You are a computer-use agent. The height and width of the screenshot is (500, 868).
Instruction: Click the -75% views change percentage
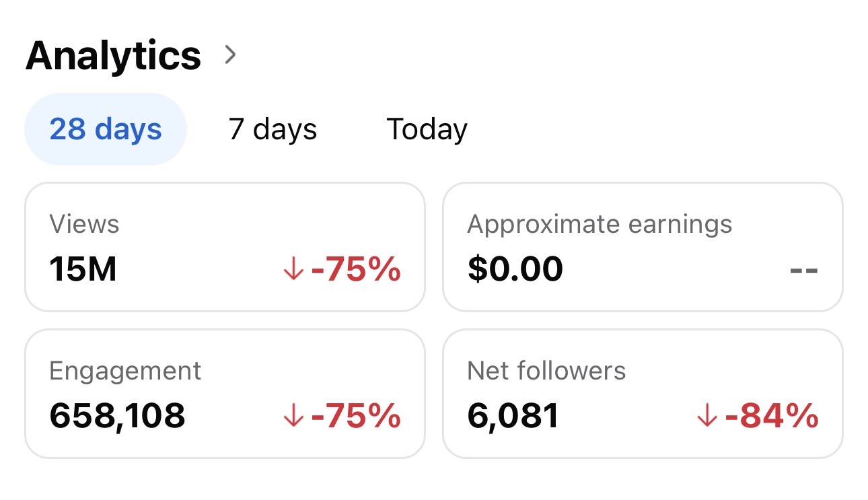click(x=356, y=270)
